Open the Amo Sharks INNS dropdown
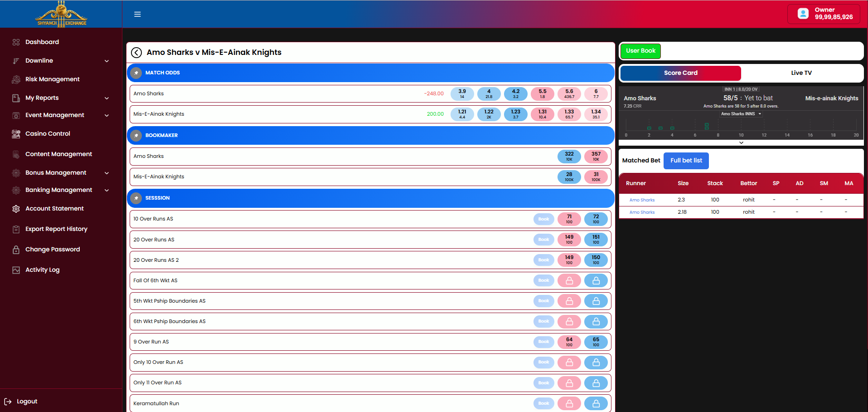This screenshot has height=412, width=868. pos(741,114)
